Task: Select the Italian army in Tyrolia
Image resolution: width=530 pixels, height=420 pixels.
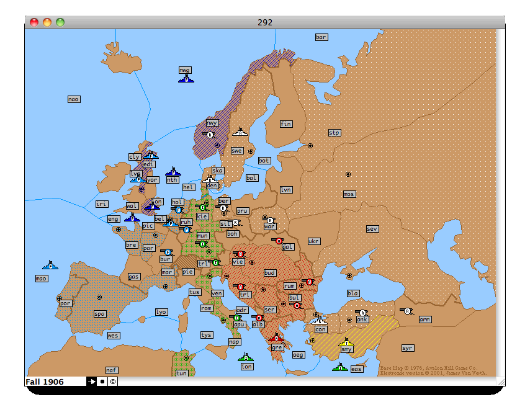Action: pos(215,262)
